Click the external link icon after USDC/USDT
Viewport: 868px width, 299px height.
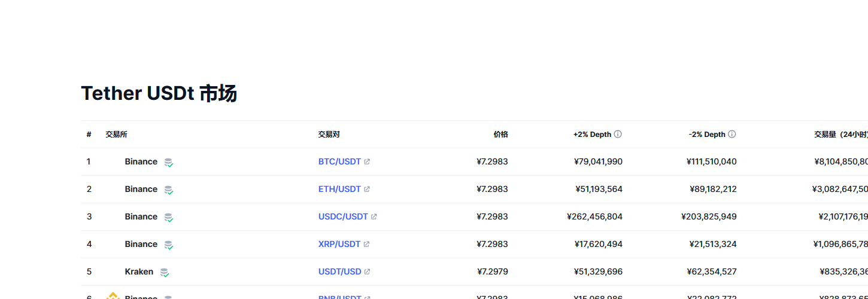pyautogui.click(x=374, y=217)
